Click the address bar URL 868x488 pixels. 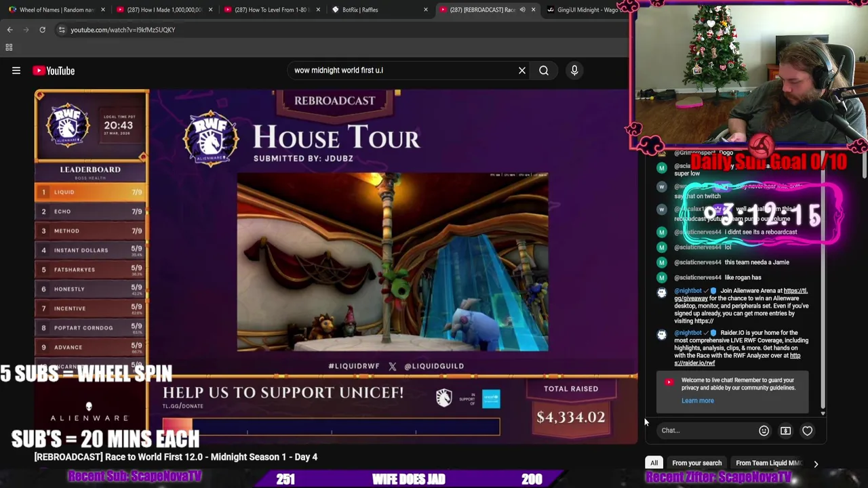(x=123, y=30)
